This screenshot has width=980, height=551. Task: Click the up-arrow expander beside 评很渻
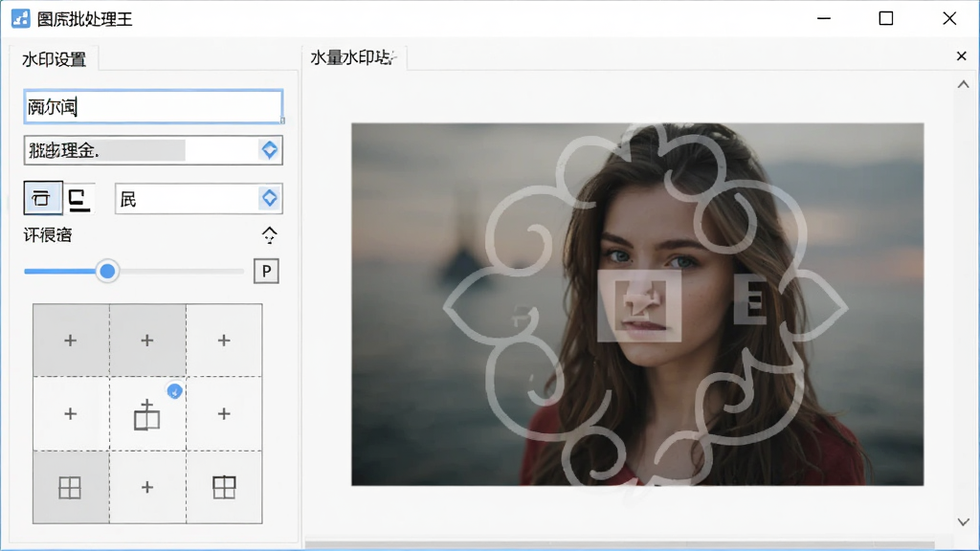(269, 235)
